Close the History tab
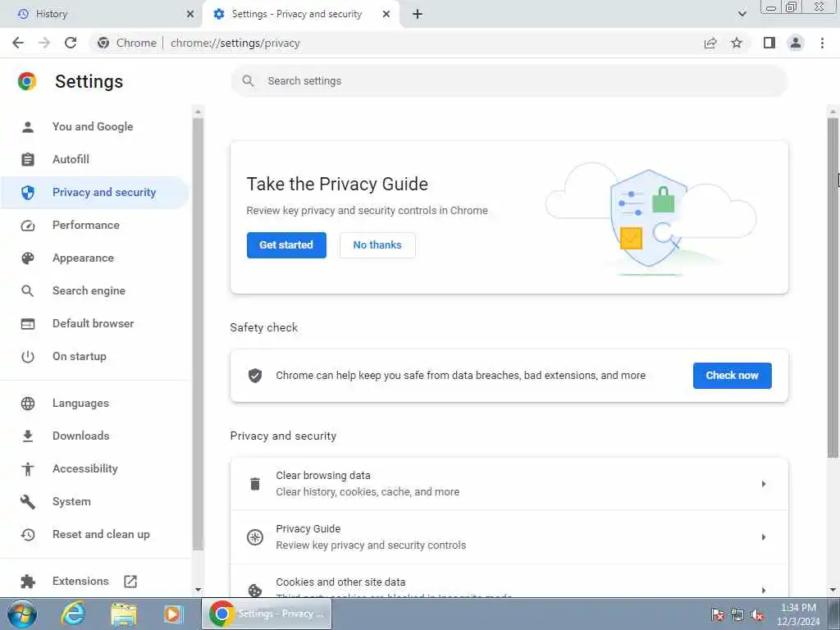 click(189, 14)
